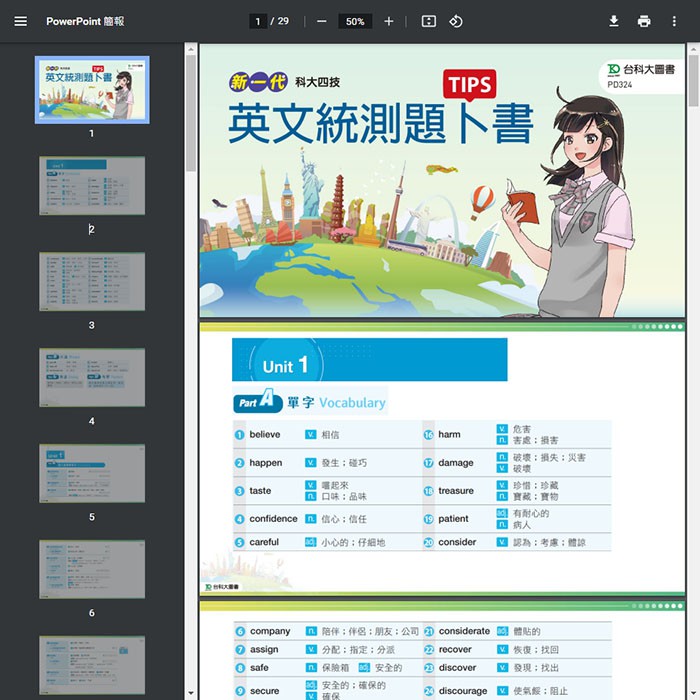Click the zoom out minus icon
Screen dimensions: 700x700
tap(321, 21)
